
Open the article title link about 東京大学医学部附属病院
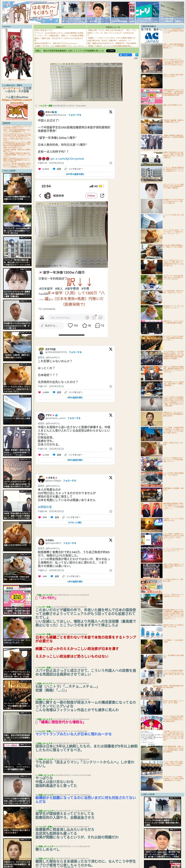coord(70,51)
